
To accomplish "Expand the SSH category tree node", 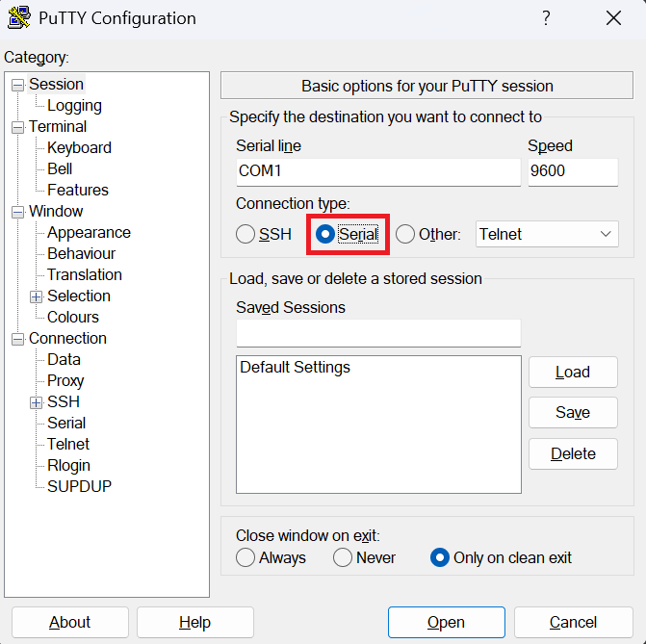I will 37,402.
